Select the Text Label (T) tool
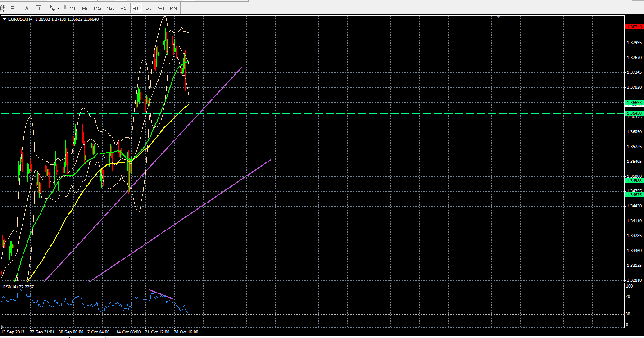 click(39, 8)
